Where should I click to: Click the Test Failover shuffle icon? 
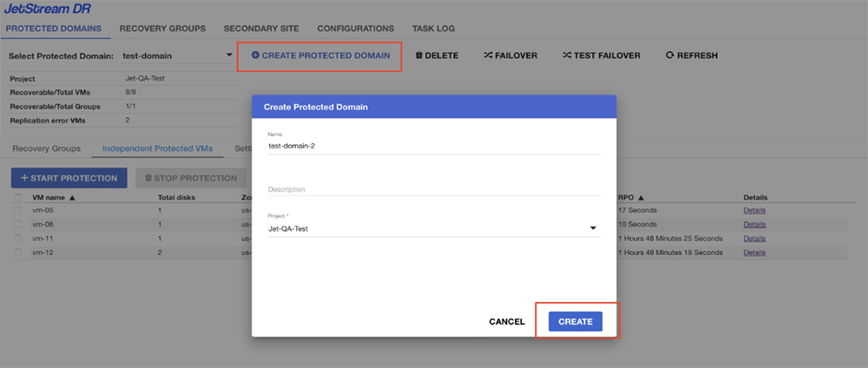click(x=567, y=56)
